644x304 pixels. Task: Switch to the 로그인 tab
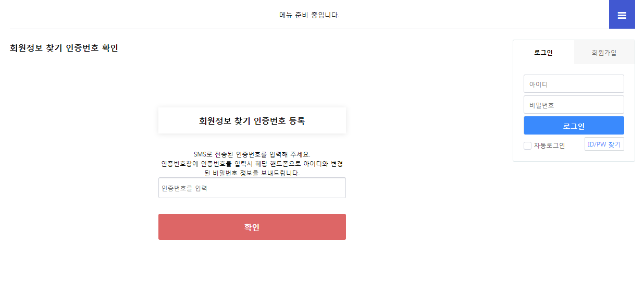click(543, 53)
